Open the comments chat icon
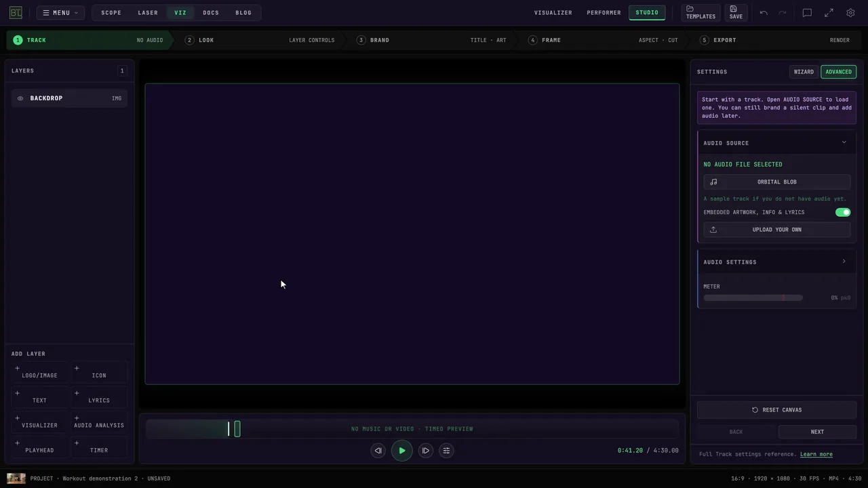Viewport: 868px width, 488px height. [807, 12]
